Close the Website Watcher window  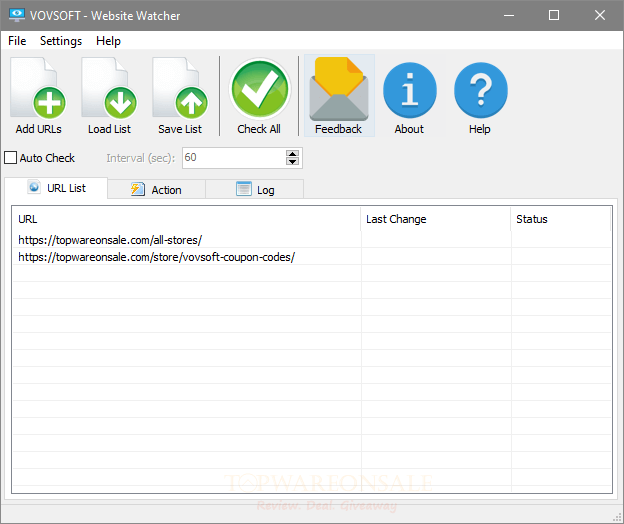600,16
